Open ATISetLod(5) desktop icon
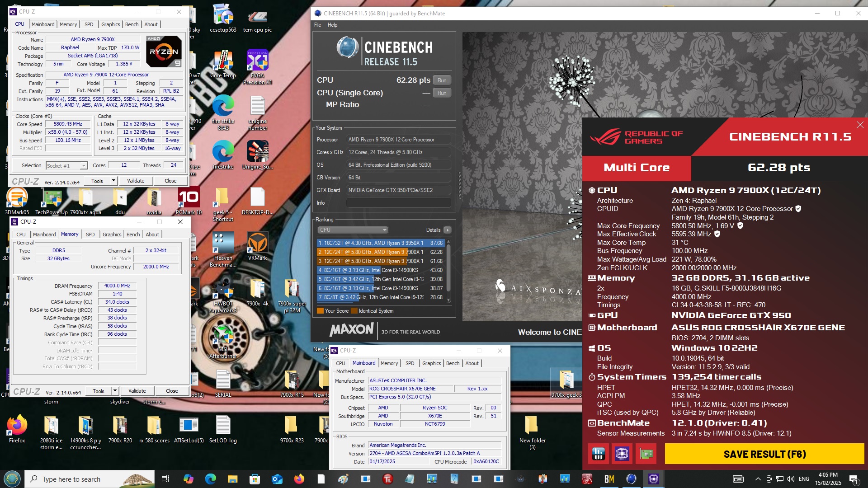868x488 pixels. click(x=189, y=429)
